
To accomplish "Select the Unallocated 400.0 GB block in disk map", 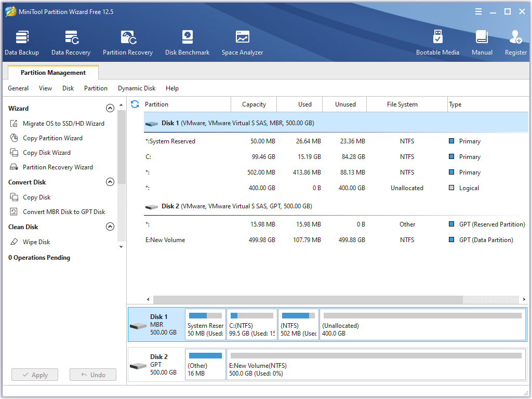I will (422, 325).
